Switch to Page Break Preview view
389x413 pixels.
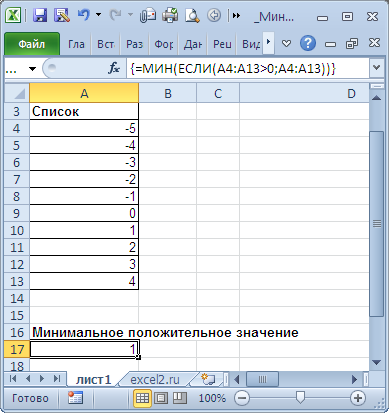(179, 398)
